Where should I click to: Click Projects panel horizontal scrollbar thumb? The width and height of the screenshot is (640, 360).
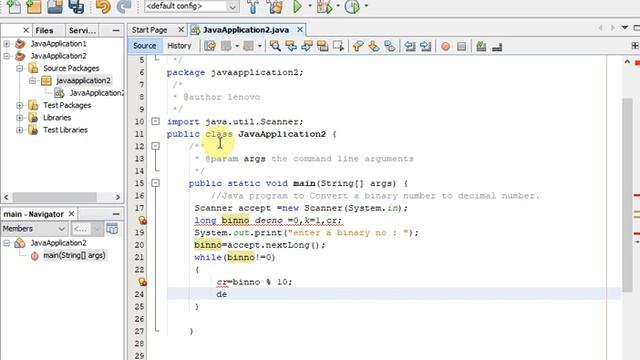click(x=54, y=197)
